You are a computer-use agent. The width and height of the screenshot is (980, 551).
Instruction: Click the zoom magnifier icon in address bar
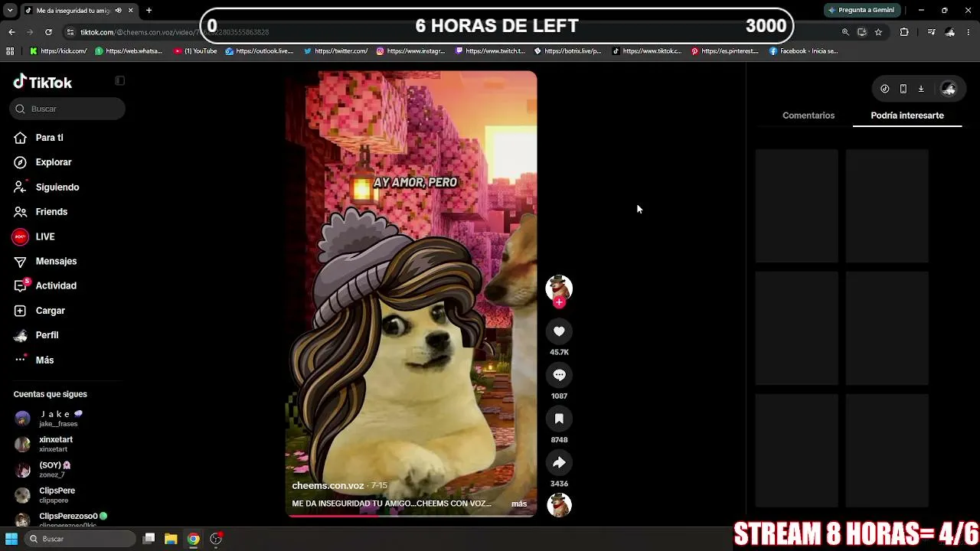click(x=845, y=32)
